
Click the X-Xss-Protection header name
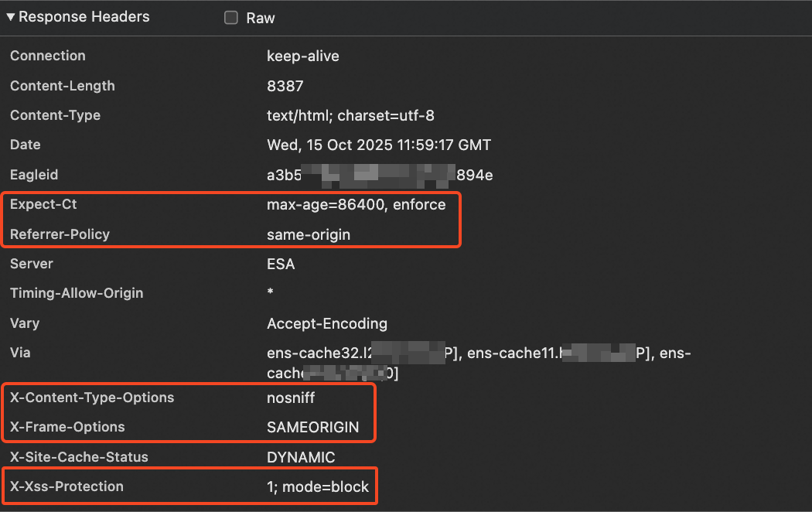click(67, 486)
